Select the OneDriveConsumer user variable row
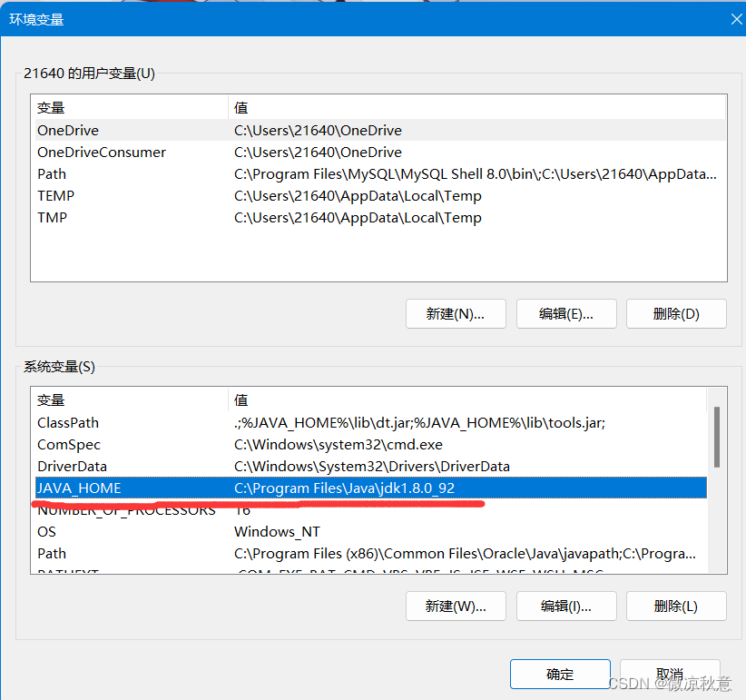 pyautogui.click(x=380, y=152)
